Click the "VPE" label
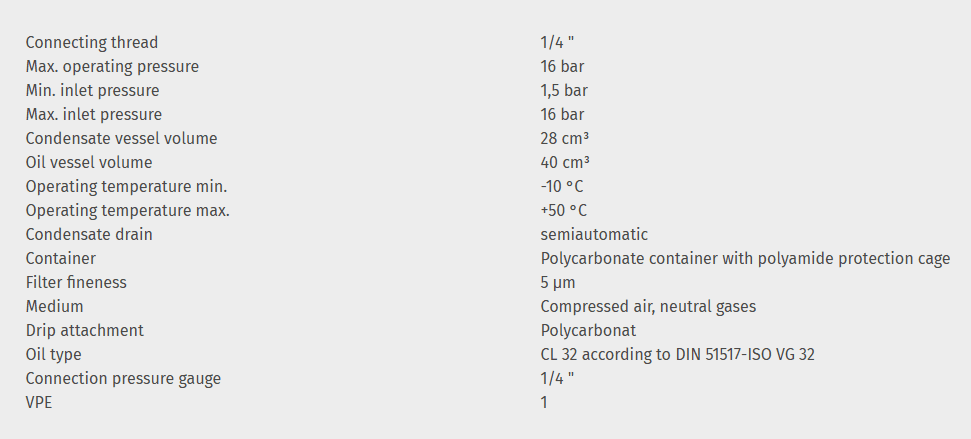Screen dimensions: 971x439 [39, 402]
